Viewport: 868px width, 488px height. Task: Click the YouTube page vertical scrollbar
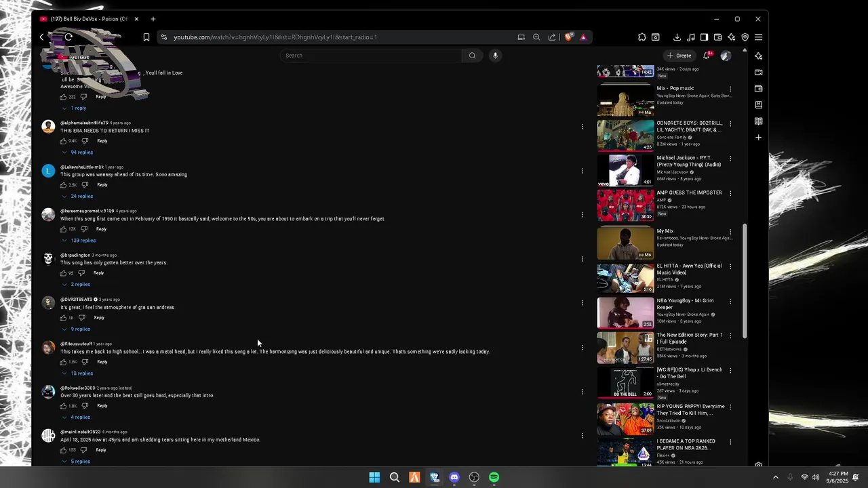[745, 281]
